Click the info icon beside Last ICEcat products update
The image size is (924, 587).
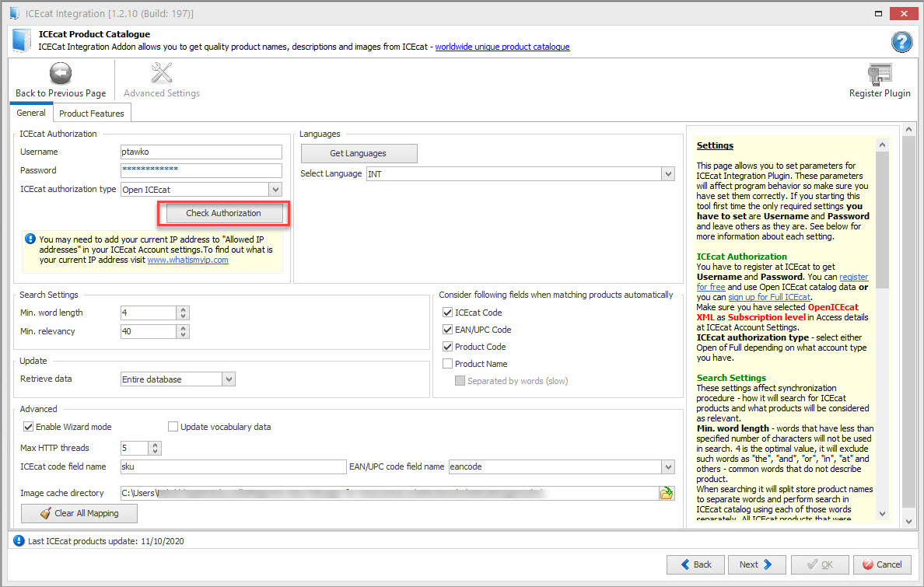19,540
